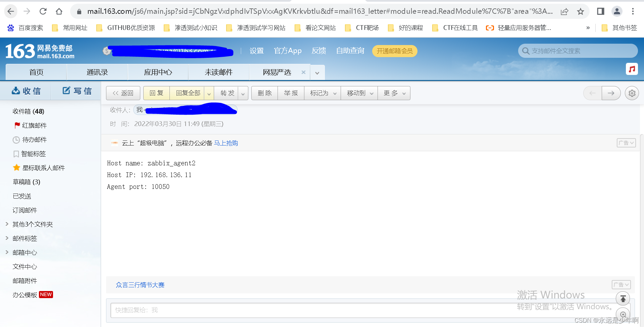Open the Chrome three-dot menu
The height and width of the screenshot is (327, 644).
[x=633, y=11]
